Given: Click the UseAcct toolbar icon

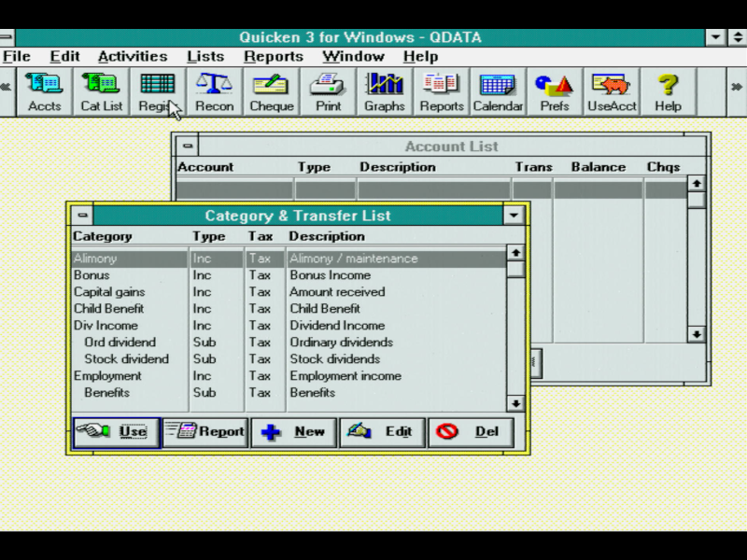Looking at the screenshot, I should click(x=612, y=91).
